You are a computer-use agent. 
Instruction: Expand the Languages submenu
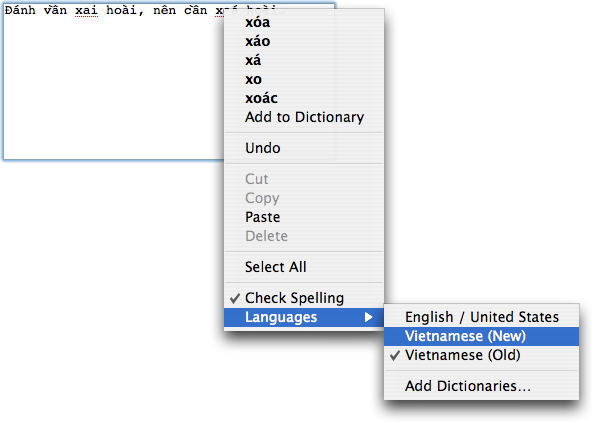click(x=304, y=317)
